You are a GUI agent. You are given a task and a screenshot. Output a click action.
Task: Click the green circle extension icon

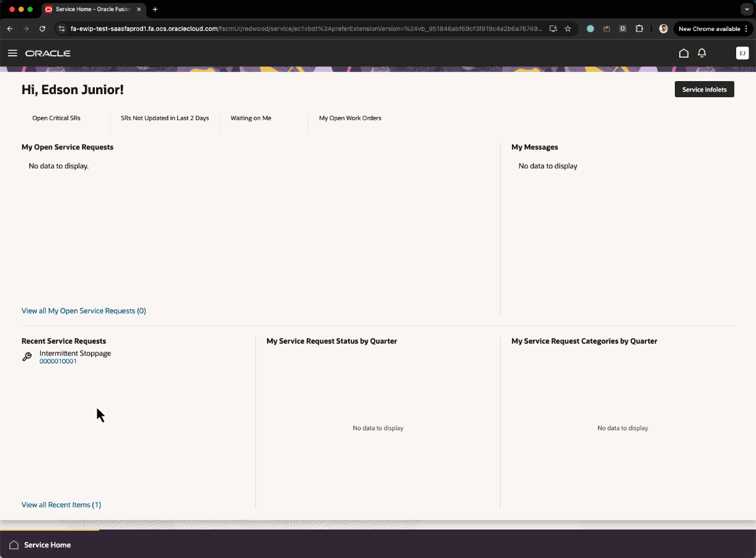(591, 28)
